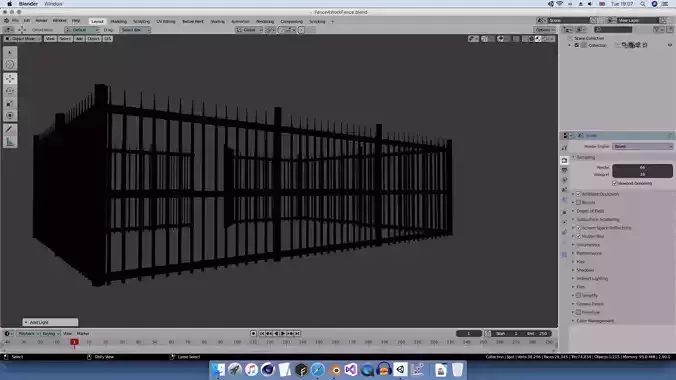This screenshot has height=380, width=676.
Task: Click the Render samples value field
Action: (642, 167)
